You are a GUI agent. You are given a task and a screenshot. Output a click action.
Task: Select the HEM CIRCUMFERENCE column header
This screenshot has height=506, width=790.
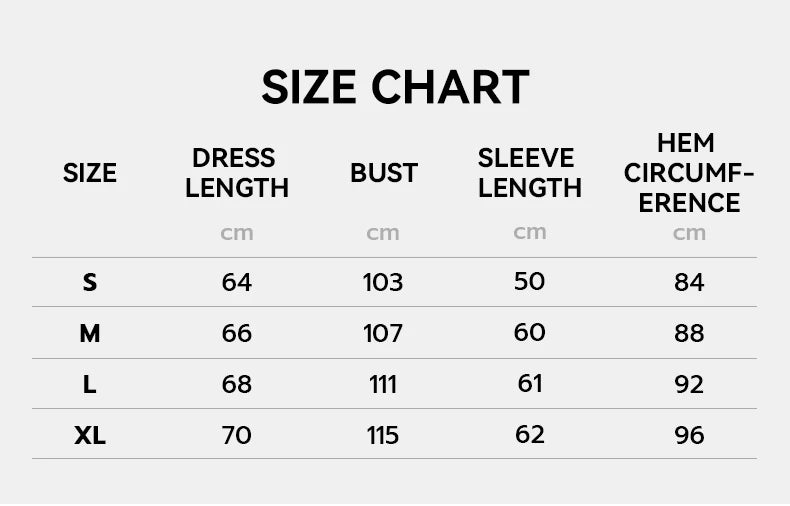pyautogui.click(x=688, y=173)
